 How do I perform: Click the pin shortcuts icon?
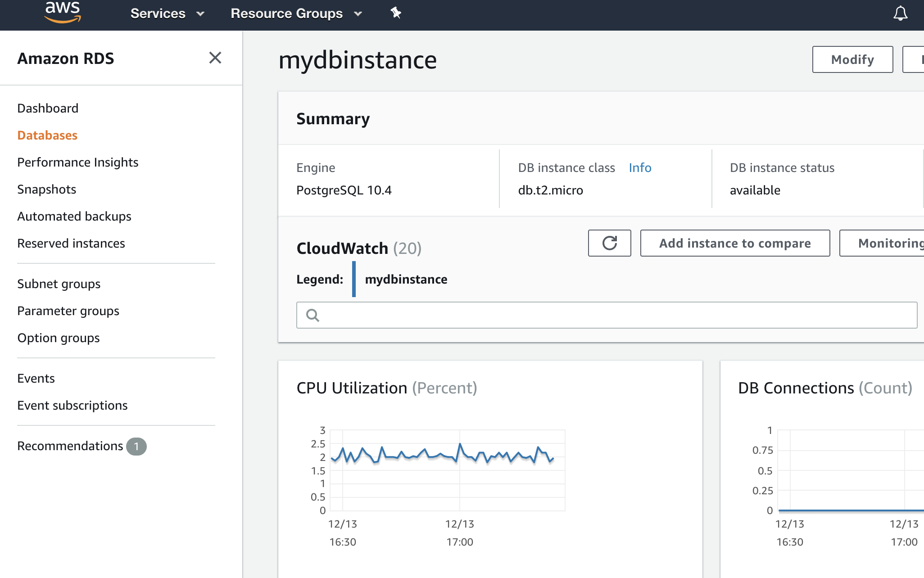point(396,13)
